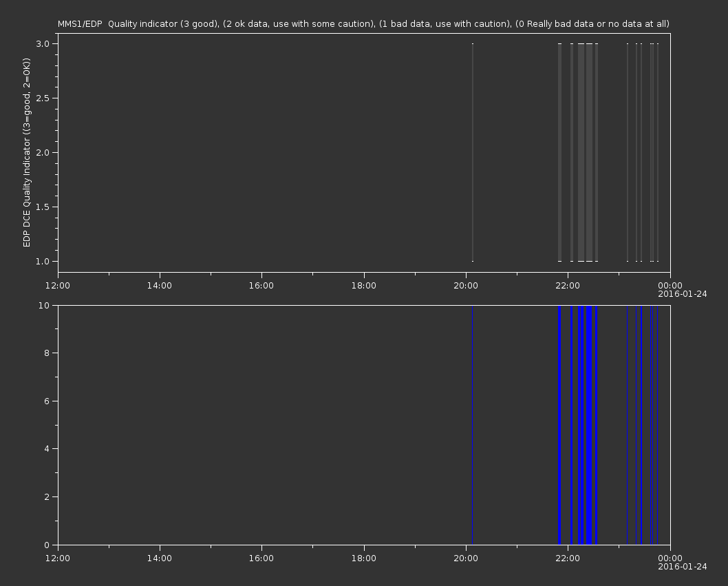Click the 18:00 time label under the quality plot
Viewport: 728px width, 586px height.
[x=363, y=285]
